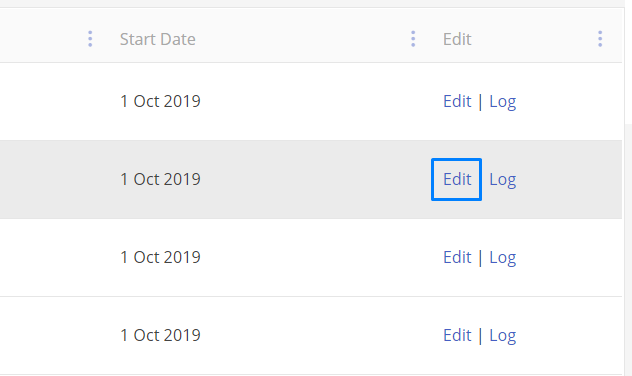Edit the third row entry
The image size is (632, 376).
[x=457, y=257]
